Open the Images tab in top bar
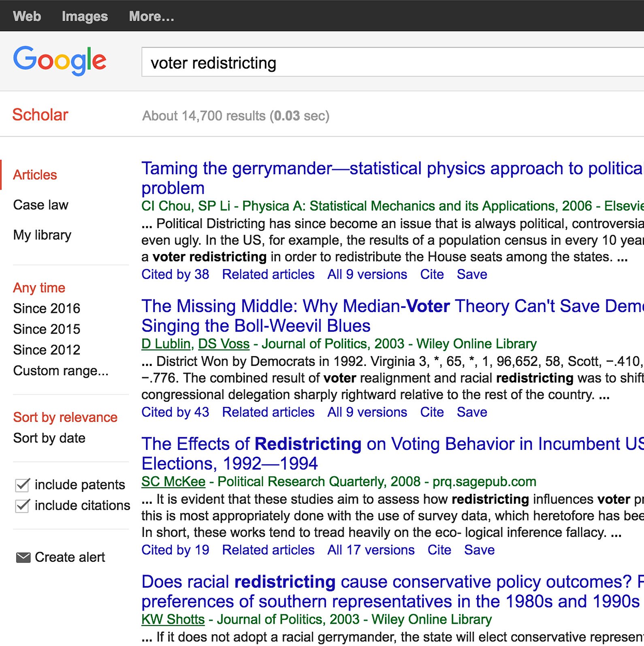The height and width of the screenshot is (646, 644). coord(85,16)
